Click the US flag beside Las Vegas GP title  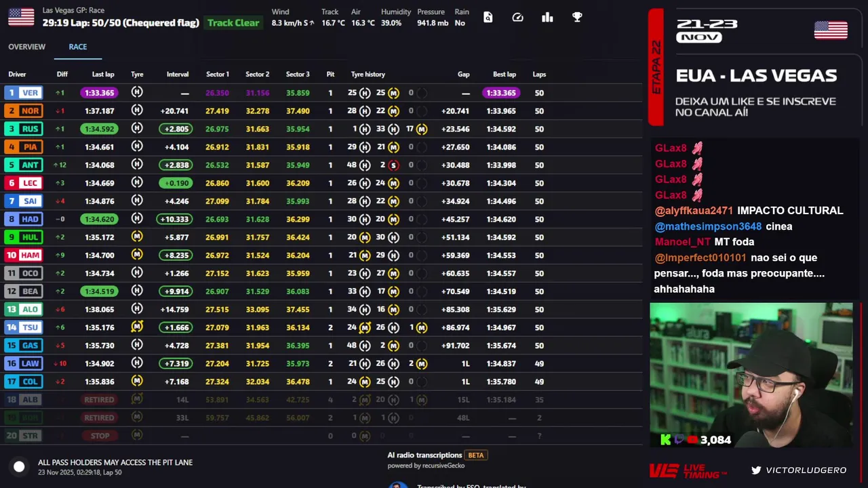coord(21,17)
